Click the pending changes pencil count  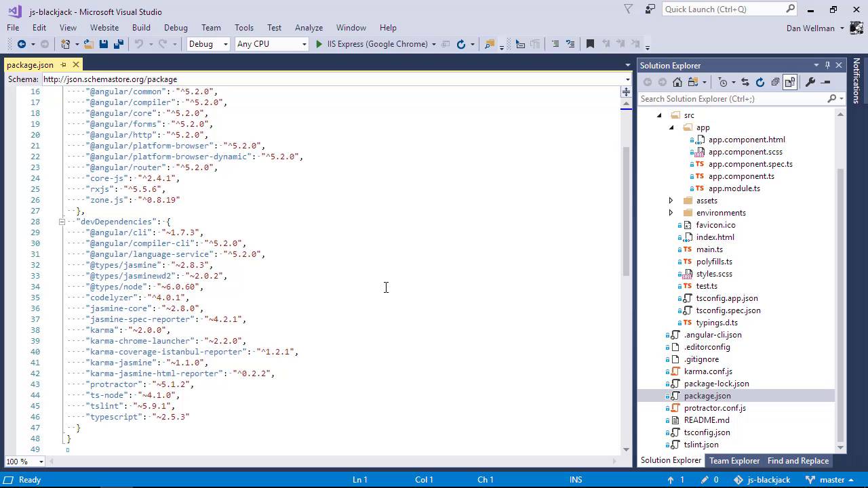point(710,480)
